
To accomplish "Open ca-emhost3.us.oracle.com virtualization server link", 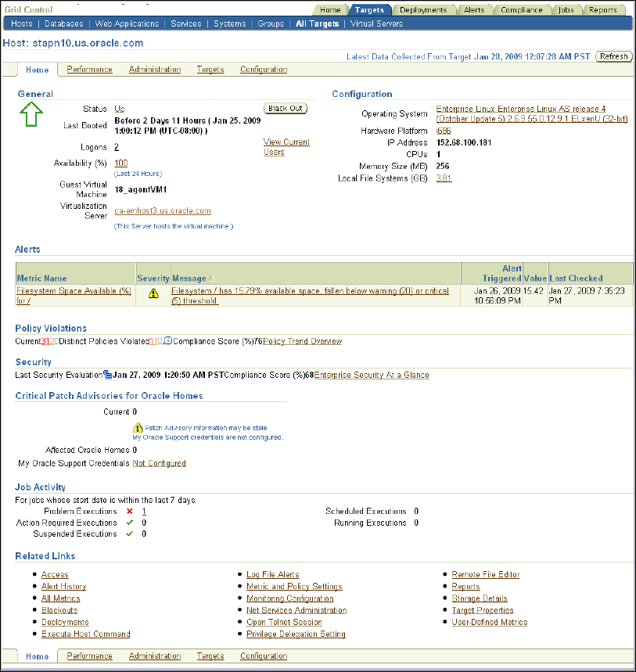I will pyautogui.click(x=163, y=211).
